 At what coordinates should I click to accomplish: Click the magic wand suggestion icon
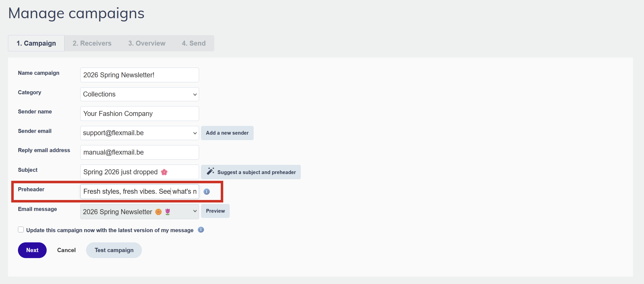tap(210, 172)
